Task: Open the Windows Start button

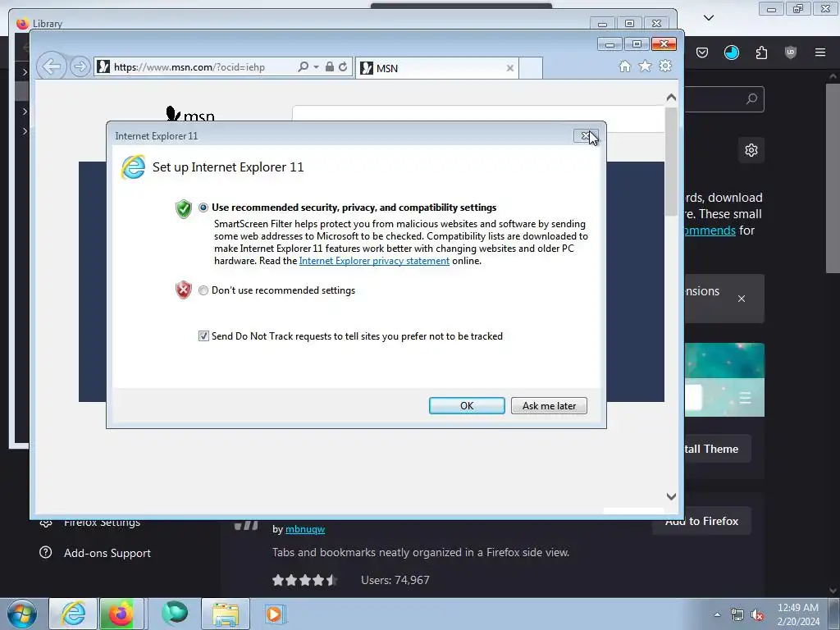Action: [21, 614]
